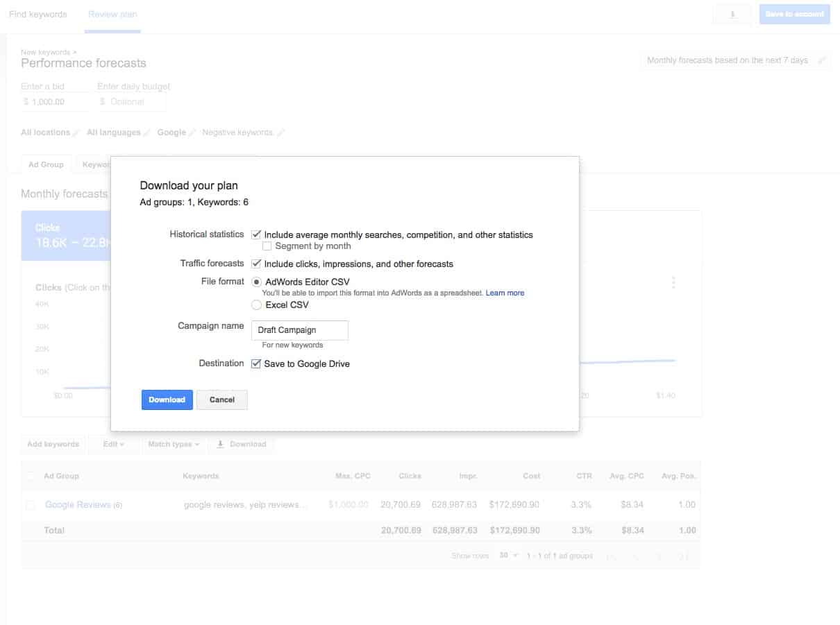Switch to the Find keywords tab
The width and height of the screenshot is (840, 625).
point(38,14)
